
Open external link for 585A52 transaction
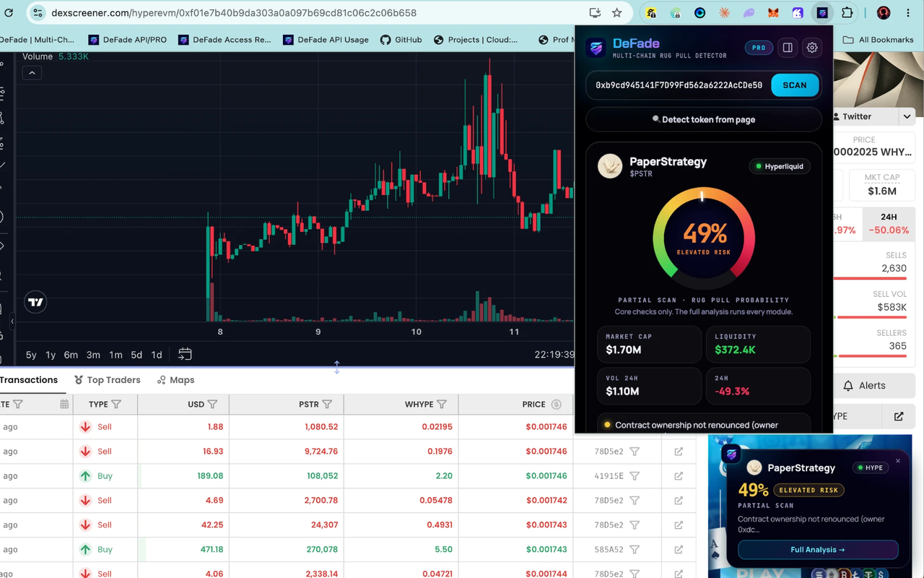[679, 550]
